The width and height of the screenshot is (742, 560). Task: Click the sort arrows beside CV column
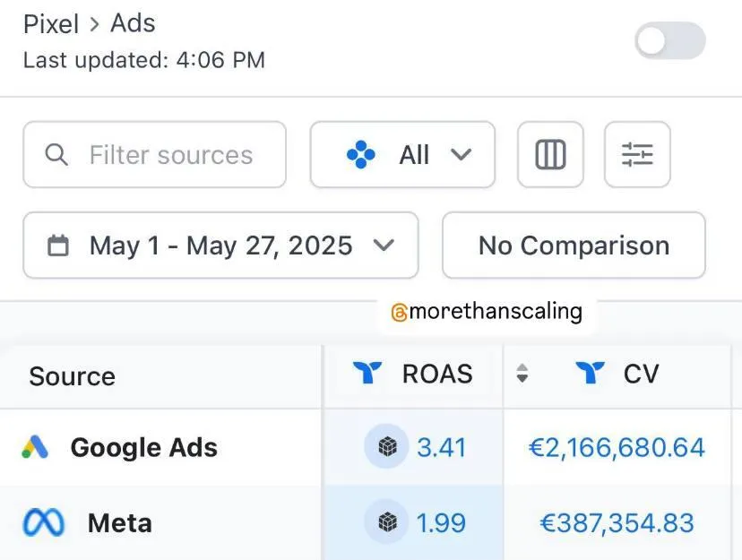coord(522,373)
